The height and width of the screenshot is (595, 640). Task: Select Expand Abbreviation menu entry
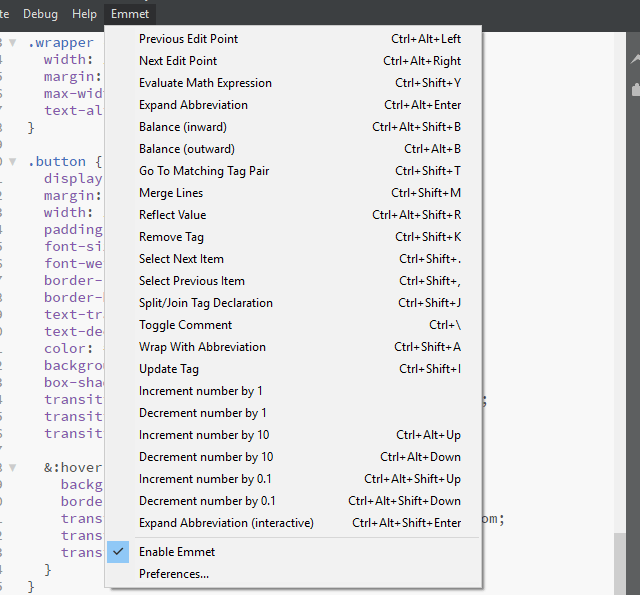[193, 105]
